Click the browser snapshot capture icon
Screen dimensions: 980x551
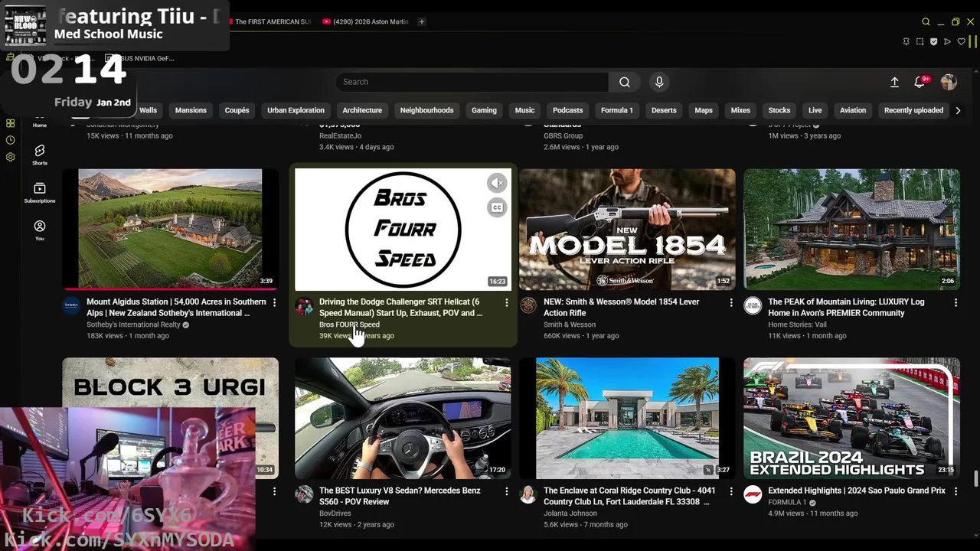click(920, 41)
